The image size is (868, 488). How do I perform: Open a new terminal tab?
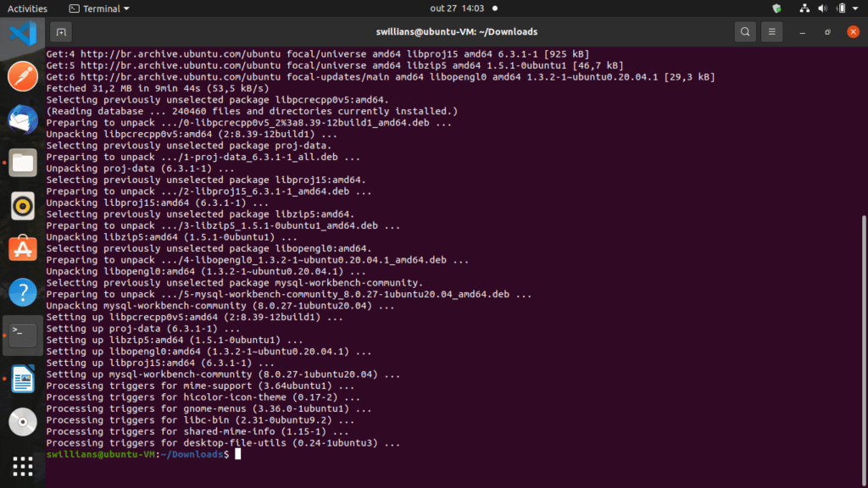tap(60, 32)
